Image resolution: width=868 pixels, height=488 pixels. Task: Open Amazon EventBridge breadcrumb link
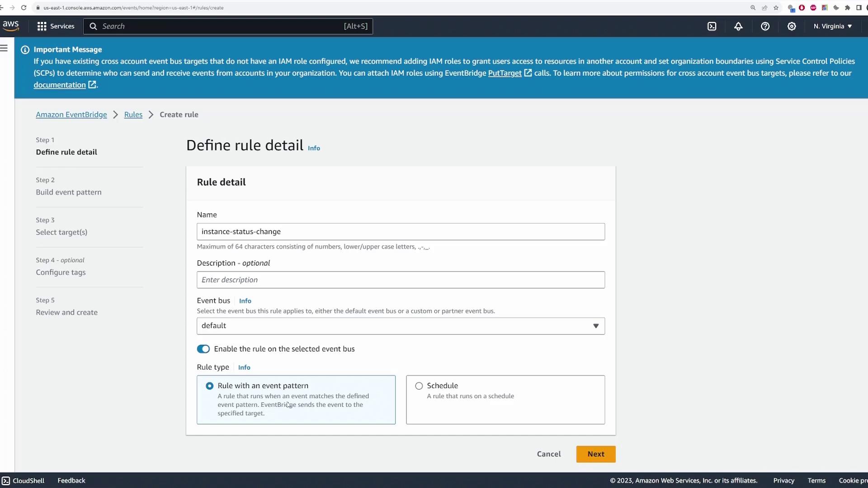click(x=71, y=115)
